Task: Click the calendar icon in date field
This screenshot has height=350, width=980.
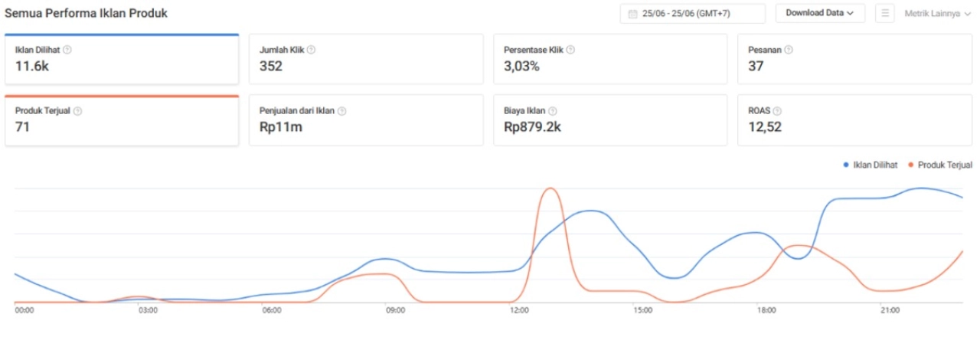Action: pyautogui.click(x=632, y=14)
